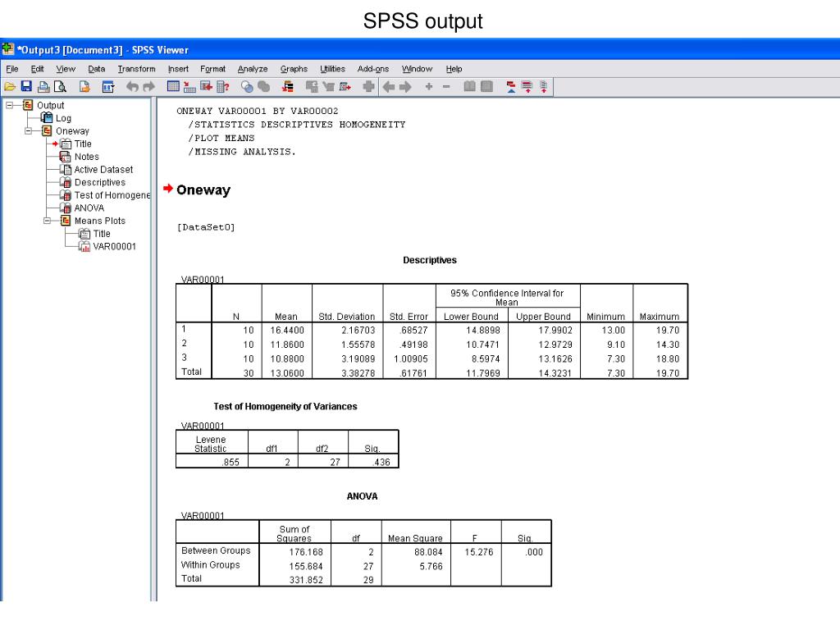Select Active Dataset in the outline
Image resolution: width=840 pixels, height=630 pixels.
[103, 169]
